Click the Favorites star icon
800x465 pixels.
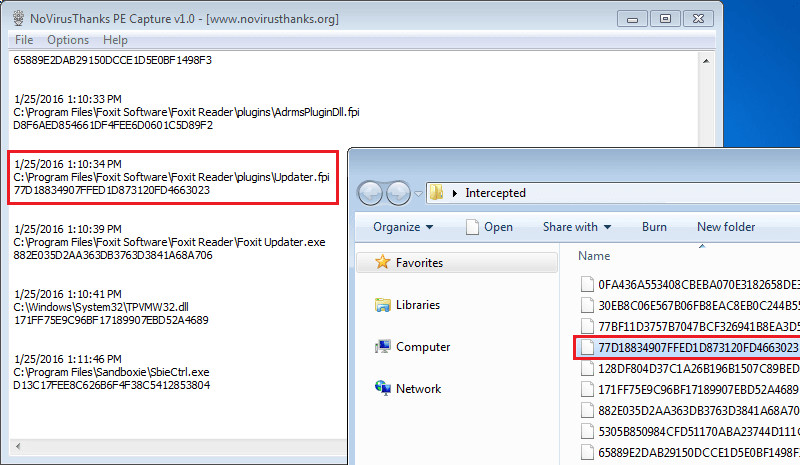(x=383, y=262)
